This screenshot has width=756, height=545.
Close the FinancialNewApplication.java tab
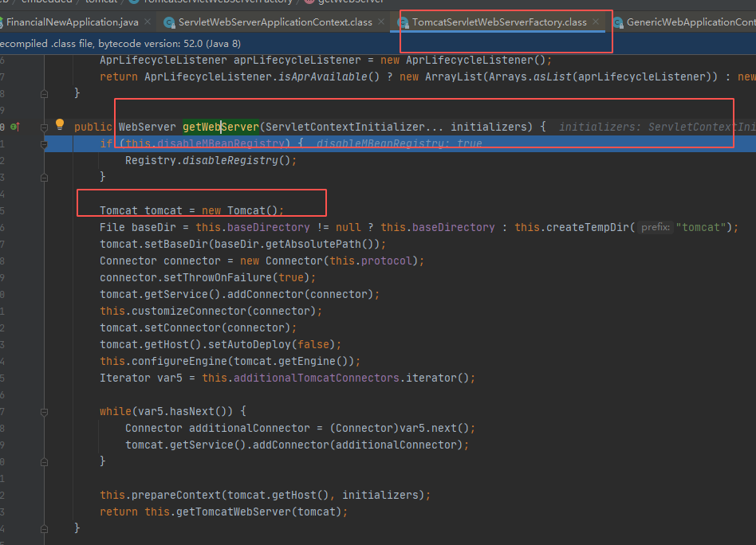148,22
